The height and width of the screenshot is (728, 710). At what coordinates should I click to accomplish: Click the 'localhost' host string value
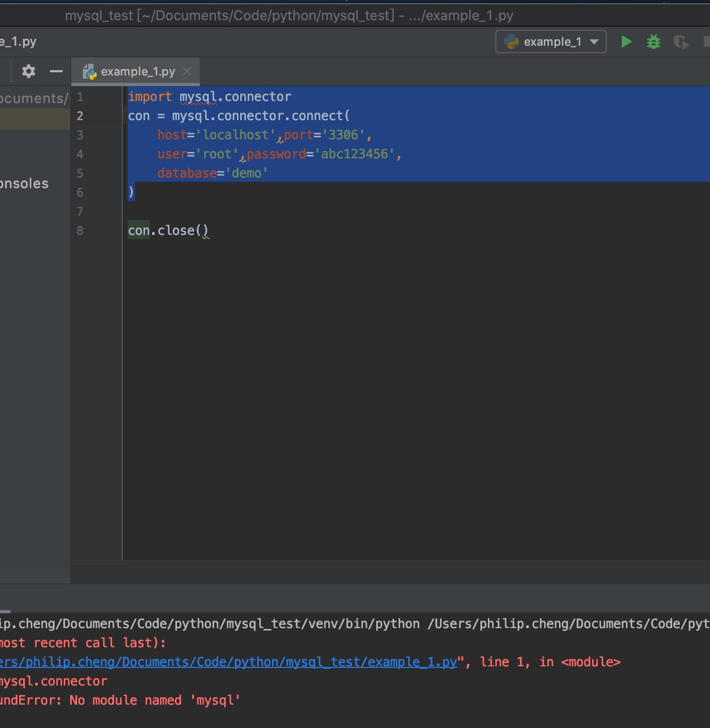tap(236, 135)
